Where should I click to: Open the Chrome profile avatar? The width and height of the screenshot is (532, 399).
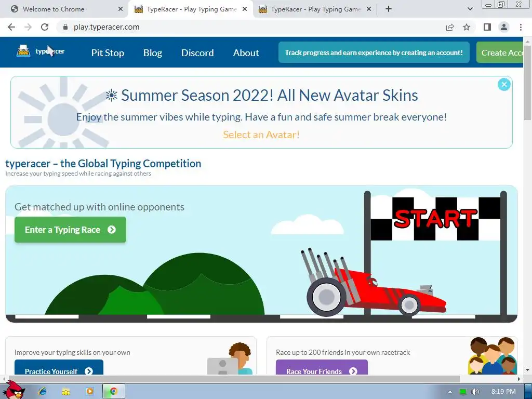tap(504, 27)
